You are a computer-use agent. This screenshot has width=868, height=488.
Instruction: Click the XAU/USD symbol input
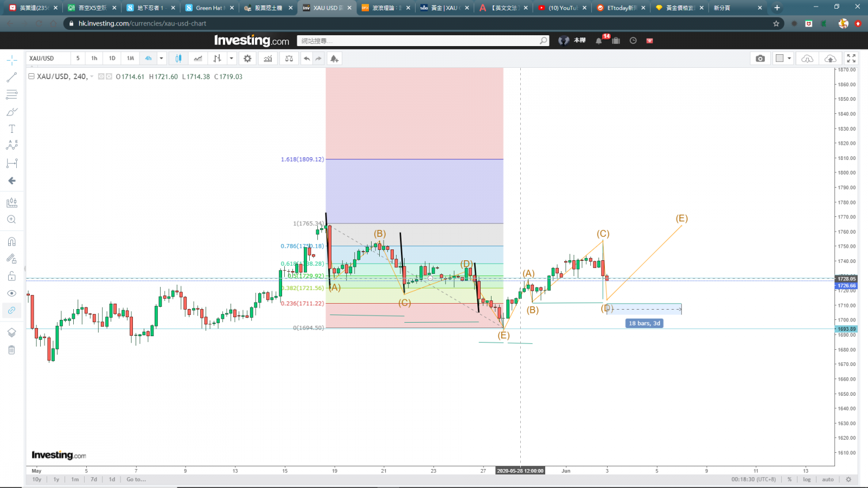click(48, 59)
